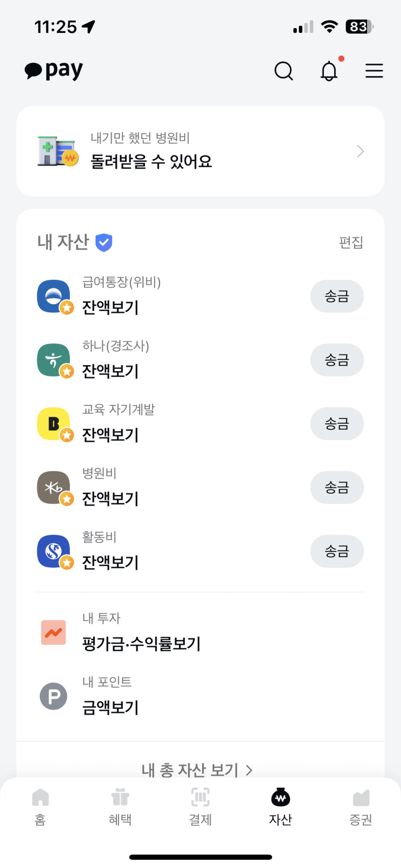
Task: Show 내 투자 평가금·수익률
Action: 141,643
